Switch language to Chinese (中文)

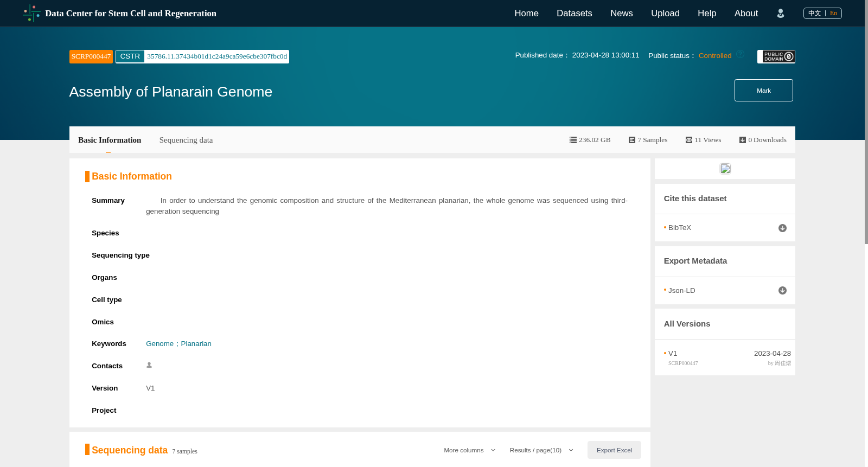(x=814, y=14)
